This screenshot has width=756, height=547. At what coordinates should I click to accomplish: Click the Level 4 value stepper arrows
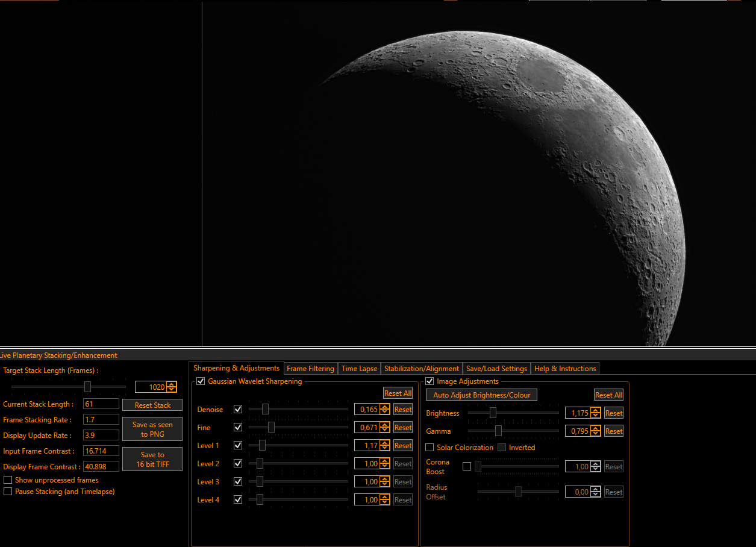pyautogui.click(x=385, y=500)
